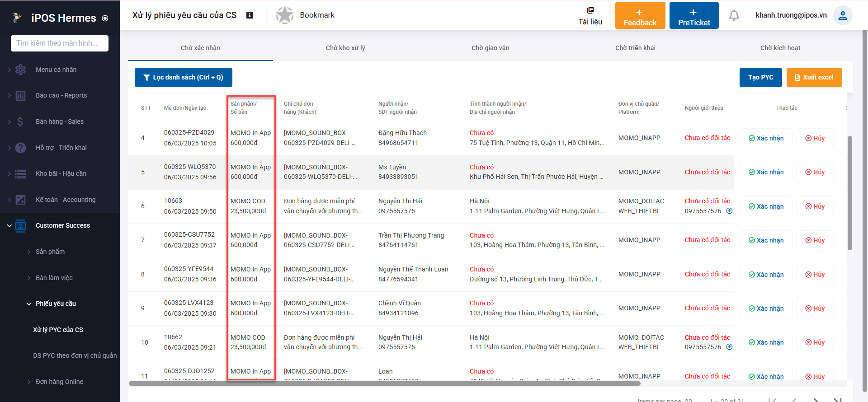The width and height of the screenshot is (868, 402).
Task: Open Hỗ trợ - Triển khai question-mark icon
Action: pyautogui.click(x=20, y=148)
